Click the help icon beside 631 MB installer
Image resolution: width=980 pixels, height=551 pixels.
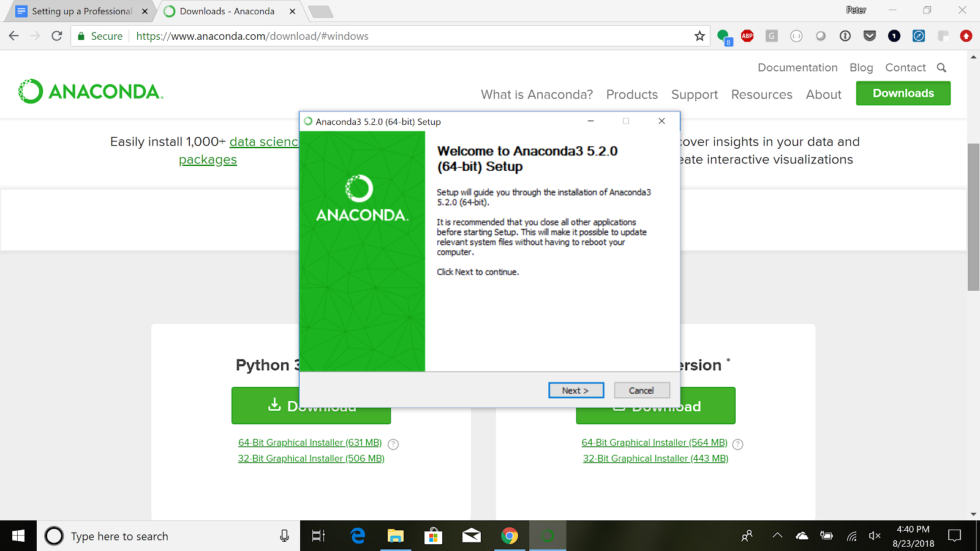click(x=393, y=444)
